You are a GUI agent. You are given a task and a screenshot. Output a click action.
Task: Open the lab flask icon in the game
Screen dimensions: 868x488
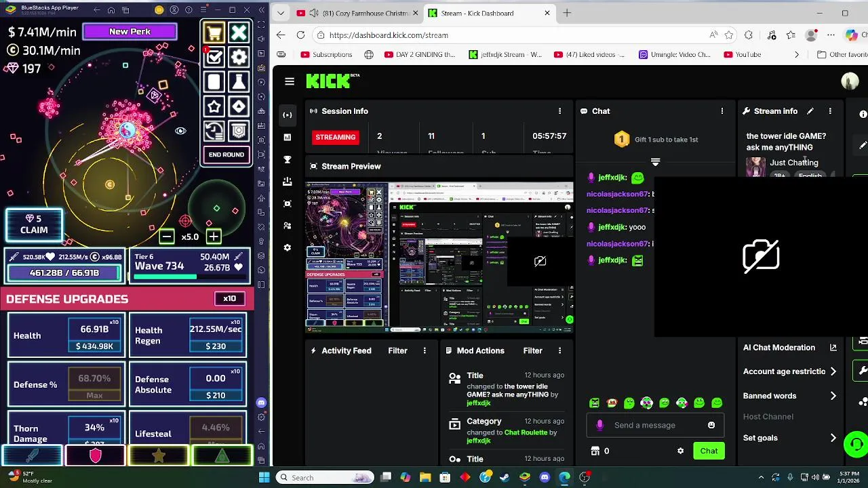[239, 82]
